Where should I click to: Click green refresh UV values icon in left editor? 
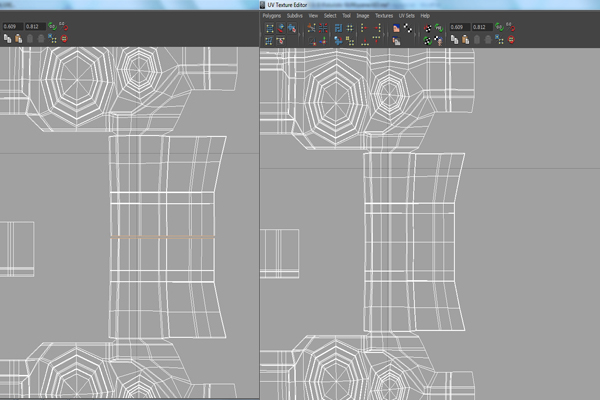52,26
